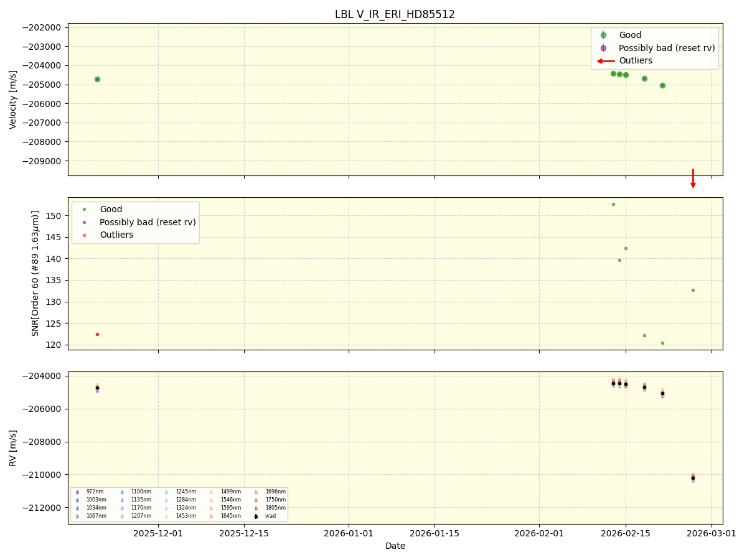
Task: Select 'Good' entry in velocity panel legend
Action: pos(630,35)
